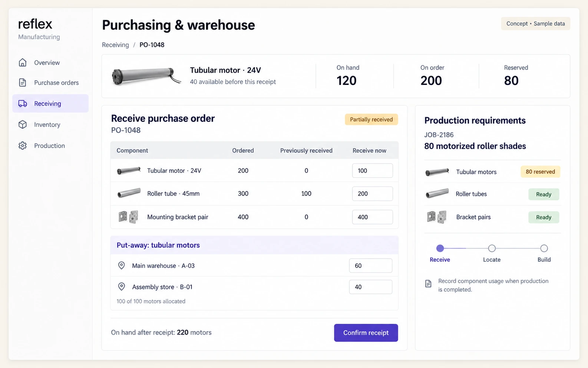Click the large tubular motor product image
Image resolution: width=588 pixels, height=368 pixels.
click(146, 76)
